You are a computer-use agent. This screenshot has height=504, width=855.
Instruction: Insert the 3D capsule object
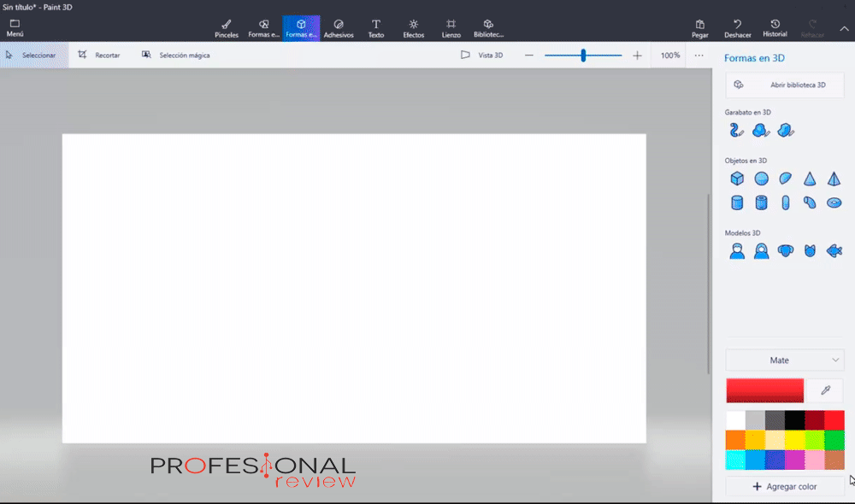tap(785, 202)
